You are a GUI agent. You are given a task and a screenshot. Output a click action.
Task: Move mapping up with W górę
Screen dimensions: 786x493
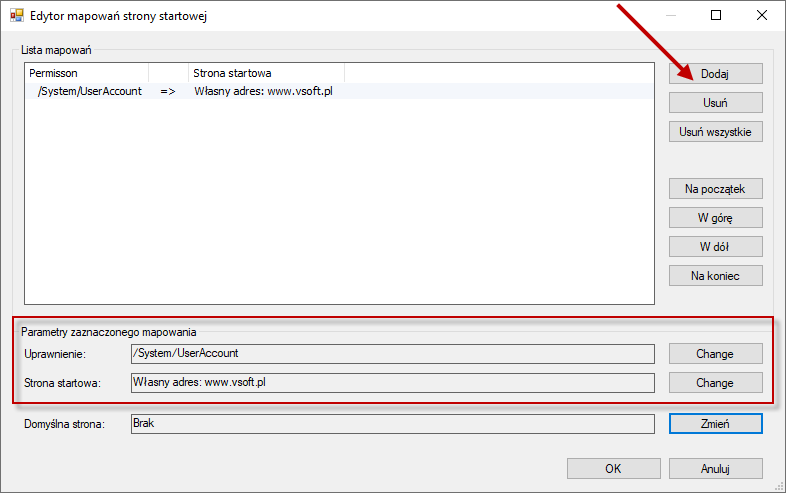pos(715,218)
